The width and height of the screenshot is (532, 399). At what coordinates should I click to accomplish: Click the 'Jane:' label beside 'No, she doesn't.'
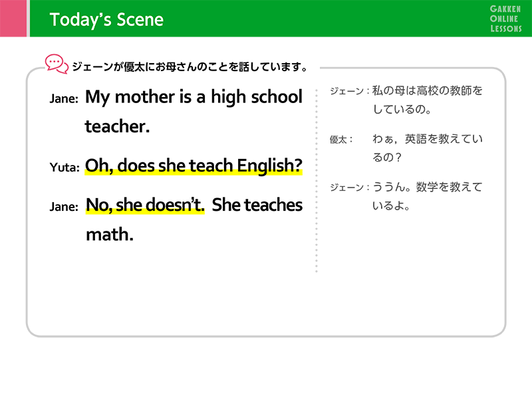(64, 207)
